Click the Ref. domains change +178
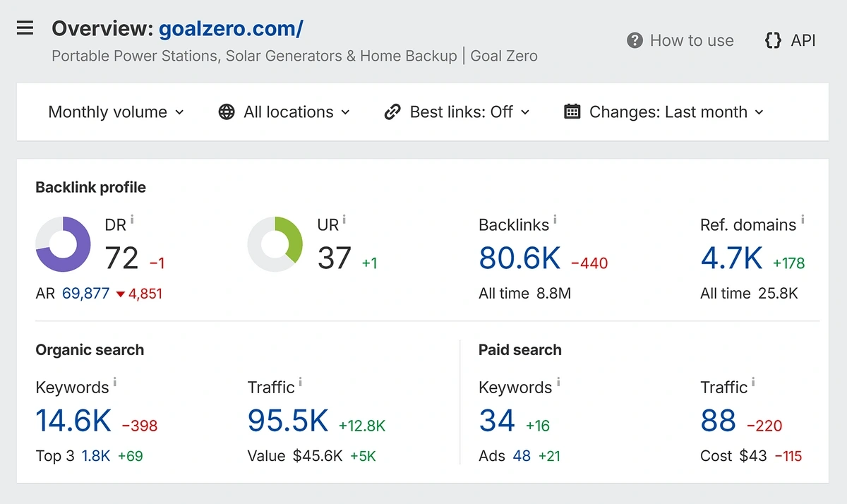This screenshot has height=504, width=847. pyautogui.click(x=789, y=263)
